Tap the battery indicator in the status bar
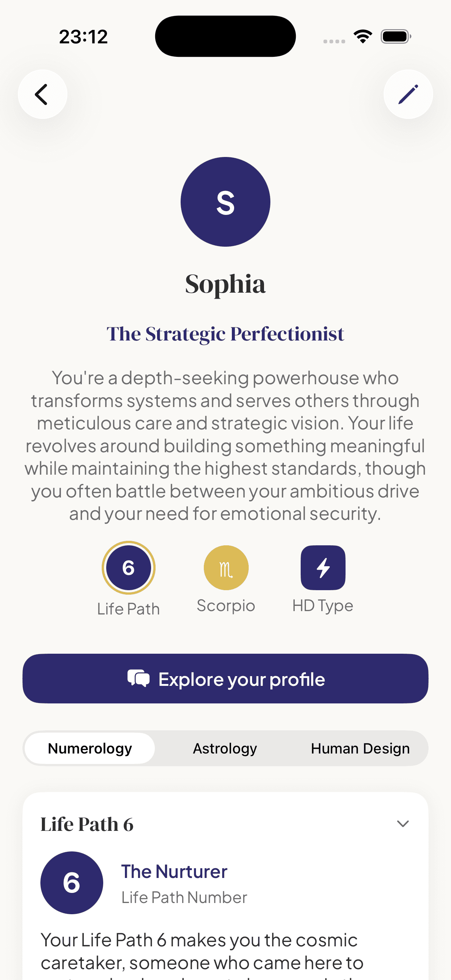The image size is (451, 980). [x=395, y=36]
